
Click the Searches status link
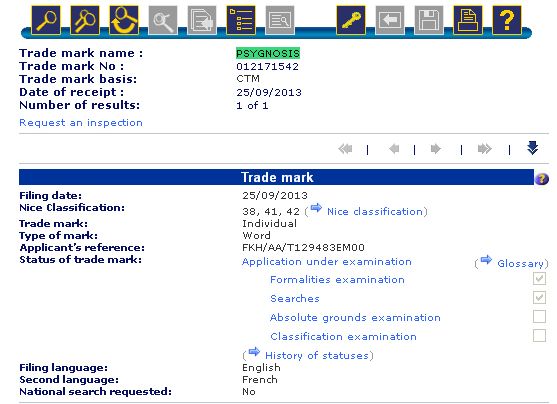[295, 298]
